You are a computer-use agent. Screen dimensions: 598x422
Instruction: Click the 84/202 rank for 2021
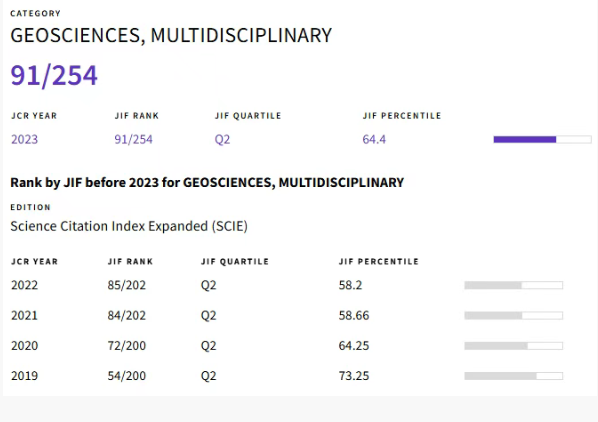tap(127, 316)
